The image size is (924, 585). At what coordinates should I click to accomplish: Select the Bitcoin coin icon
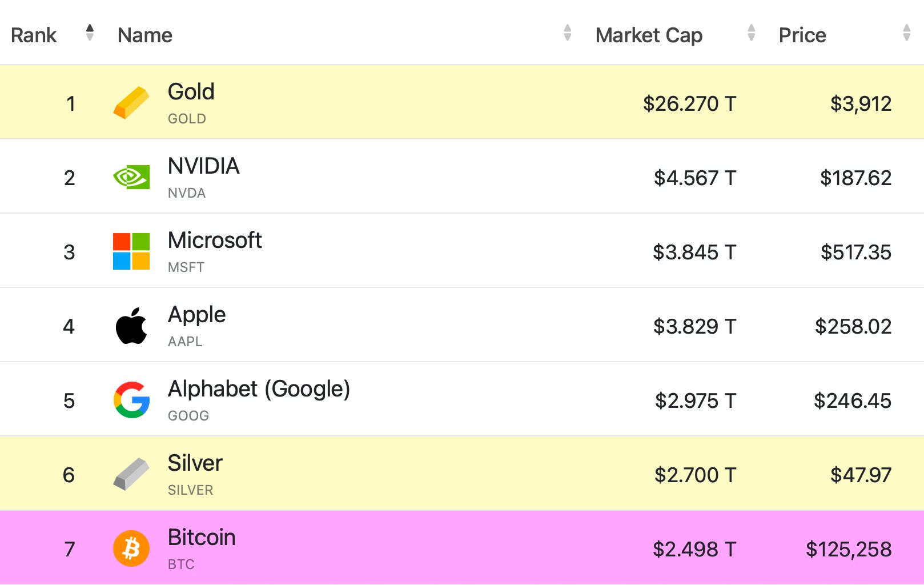[x=131, y=548]
